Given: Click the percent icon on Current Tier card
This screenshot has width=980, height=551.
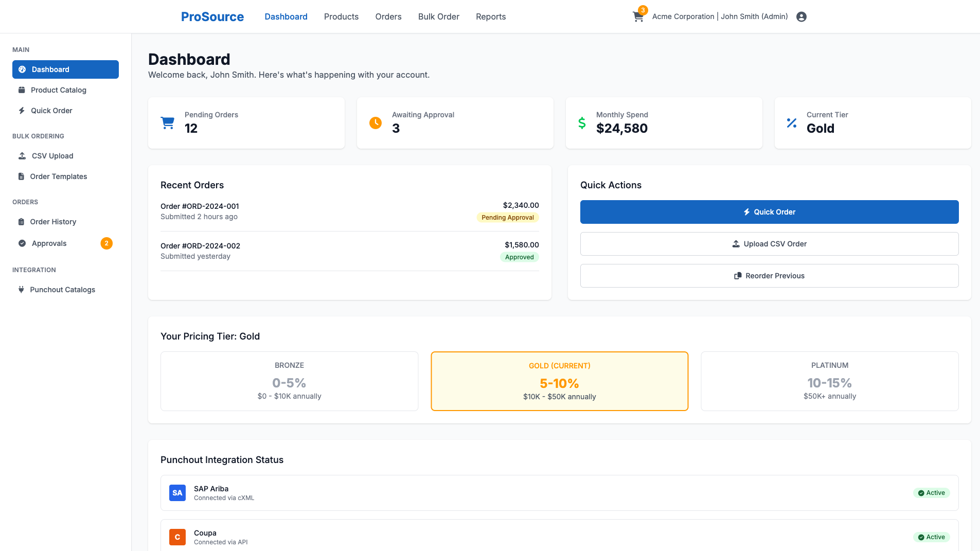Looking at the screenshot, I should 791,122.
